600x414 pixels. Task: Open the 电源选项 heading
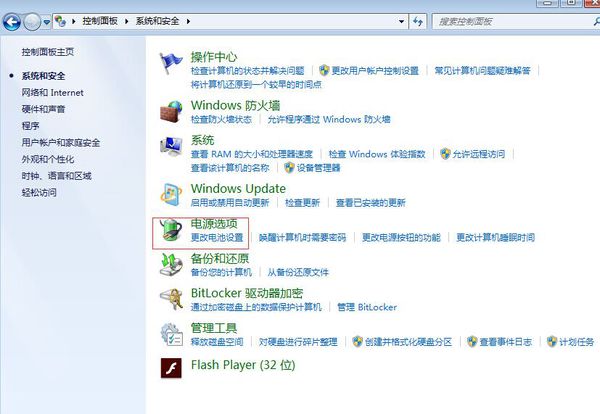214,223
